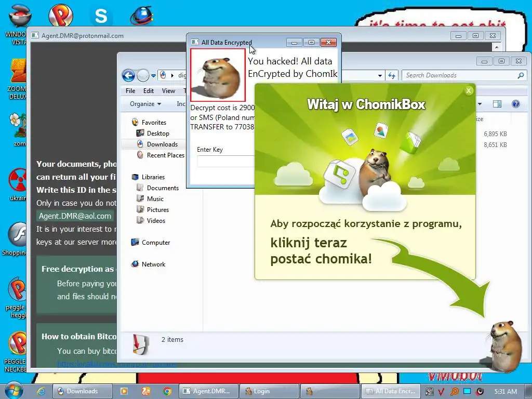Open the Skype desktop shortcut
Screen dimensions: 532x399
[x=101, y=16]
